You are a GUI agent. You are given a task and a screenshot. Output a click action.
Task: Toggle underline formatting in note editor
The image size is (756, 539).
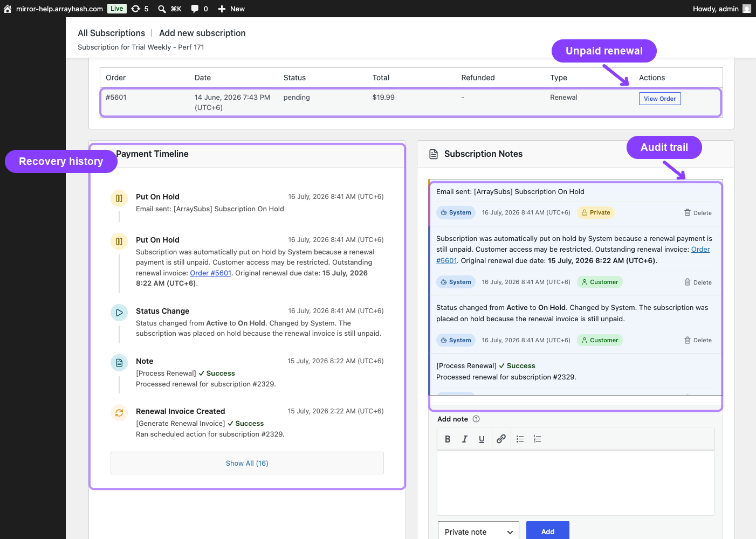pyautogui.click(x=482, y=439)
